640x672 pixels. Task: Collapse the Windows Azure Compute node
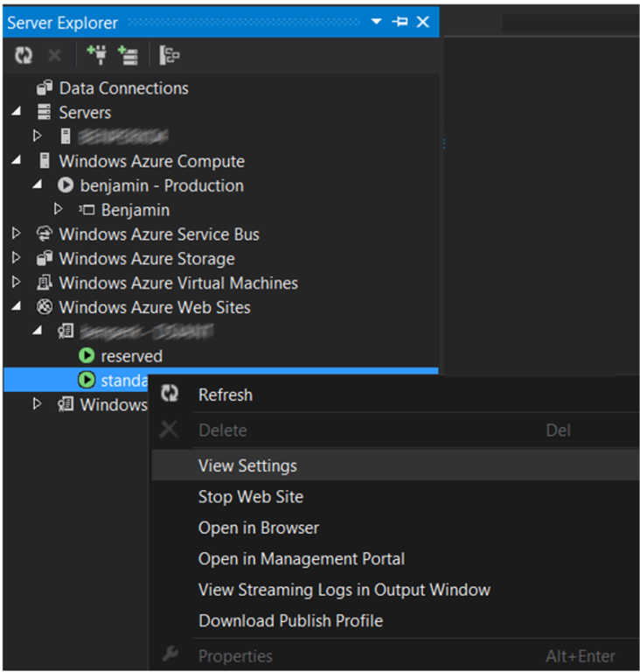17,160
